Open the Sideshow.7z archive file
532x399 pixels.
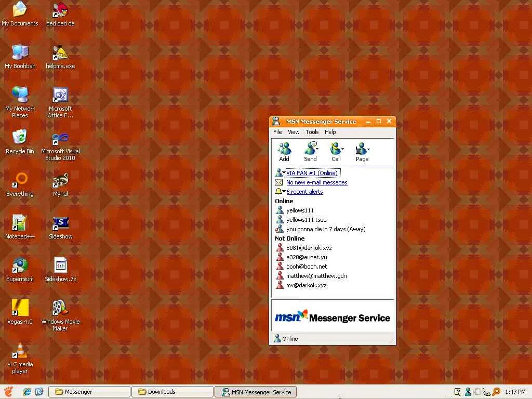click(60, 270)
